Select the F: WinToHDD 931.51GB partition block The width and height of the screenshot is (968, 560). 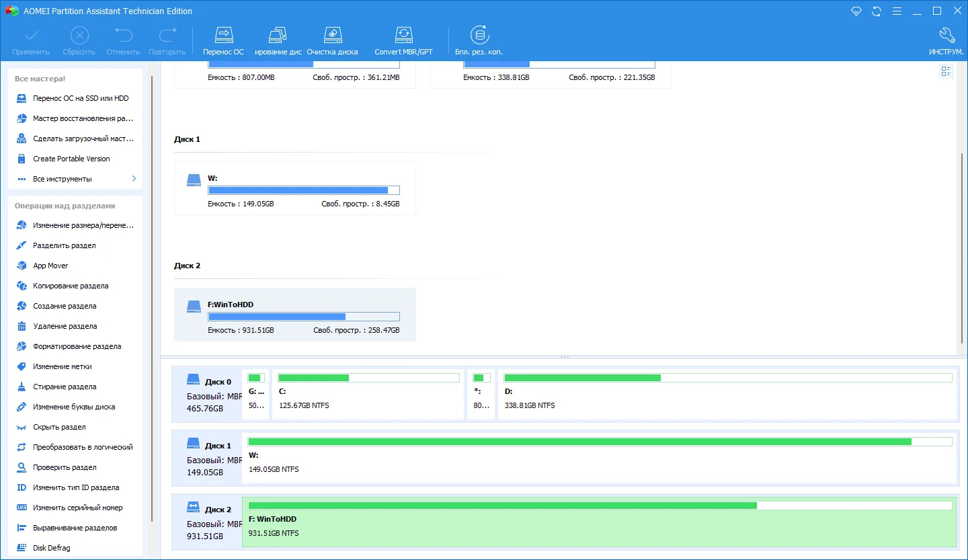click(x=600, y=522)
